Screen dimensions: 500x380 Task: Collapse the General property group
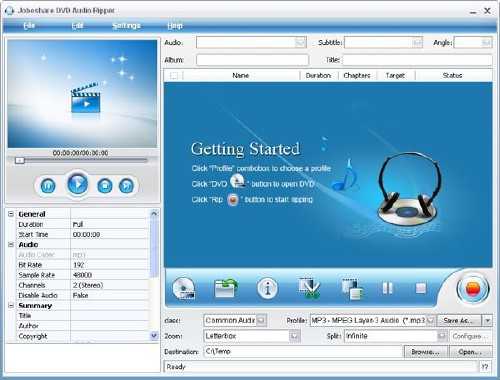(11, 214)
